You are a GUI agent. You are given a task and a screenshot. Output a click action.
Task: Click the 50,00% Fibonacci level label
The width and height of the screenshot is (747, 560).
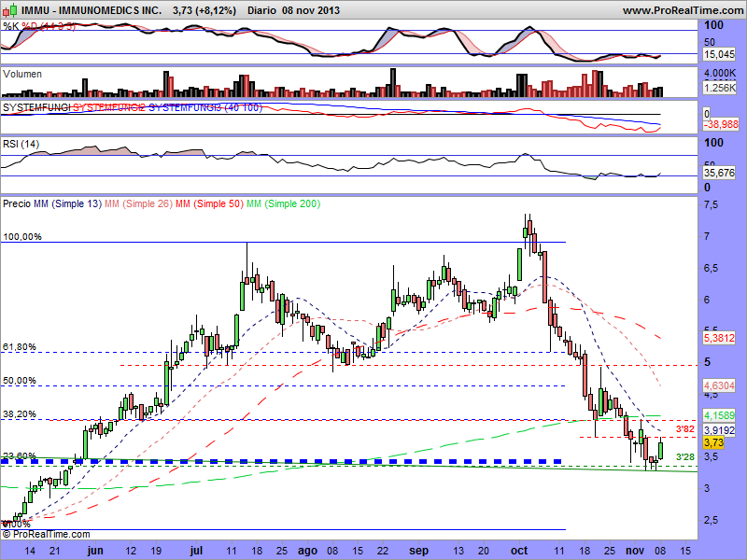point(19,381)
